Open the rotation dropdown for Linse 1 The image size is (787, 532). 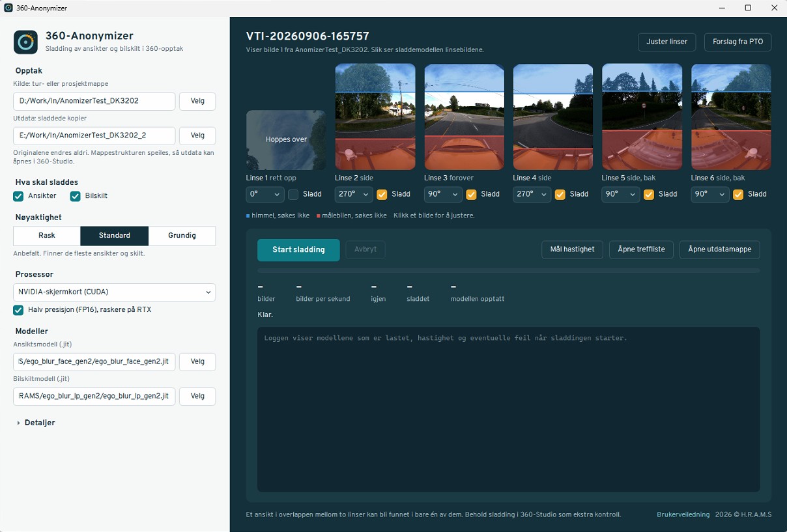pyautogui.click(x=265, y=194)
